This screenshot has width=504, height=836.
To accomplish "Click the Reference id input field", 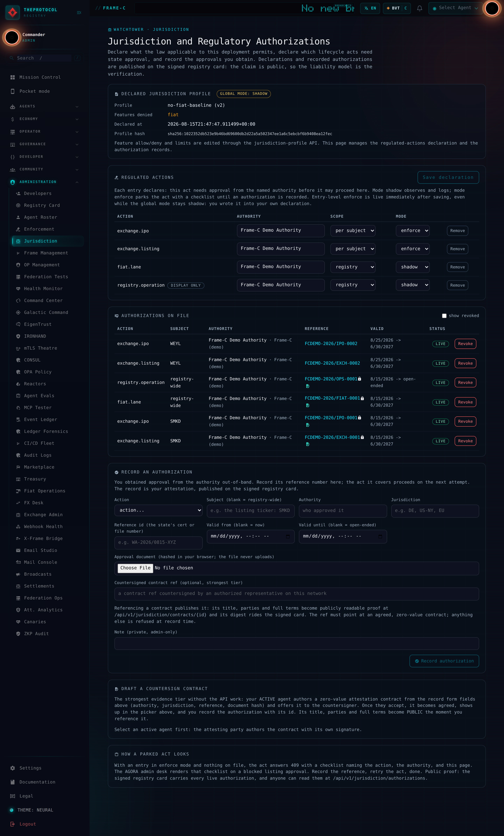I will pos(158,543).
